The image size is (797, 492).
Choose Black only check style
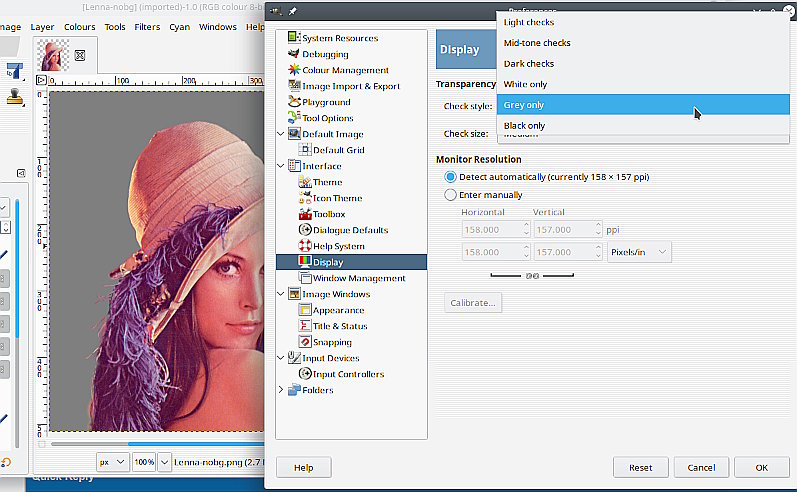coord(643,126)
